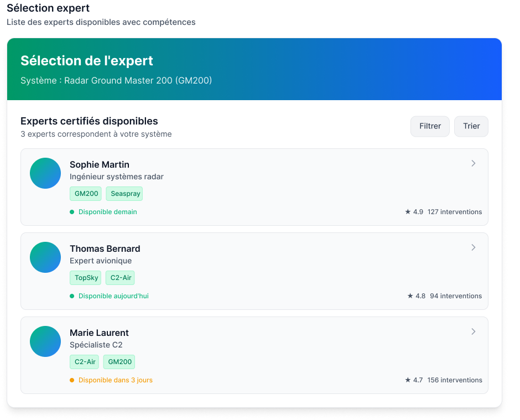The image size is (520, 420).
Task: Click 'Ingénieur systèmes radar' subtitle
Action: point(117,177)
